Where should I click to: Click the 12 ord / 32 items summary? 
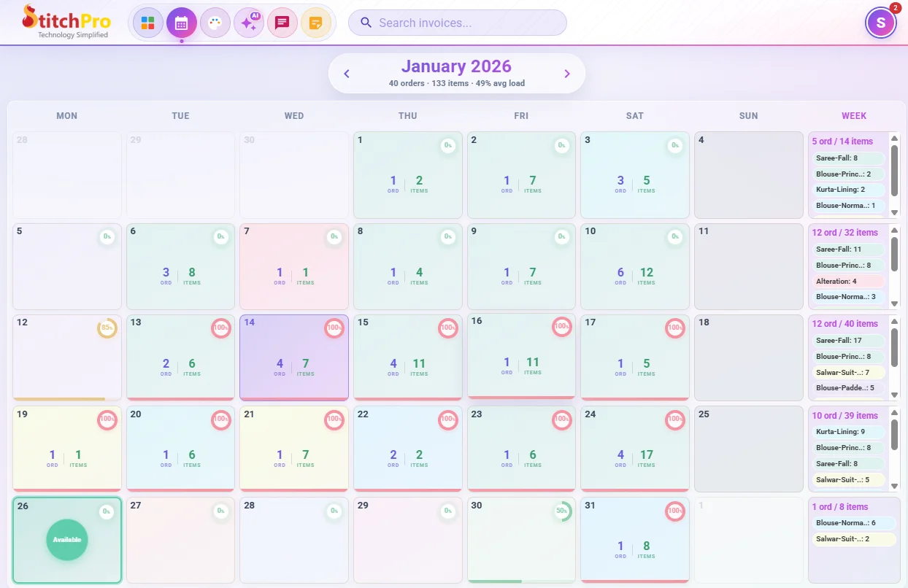844,233
